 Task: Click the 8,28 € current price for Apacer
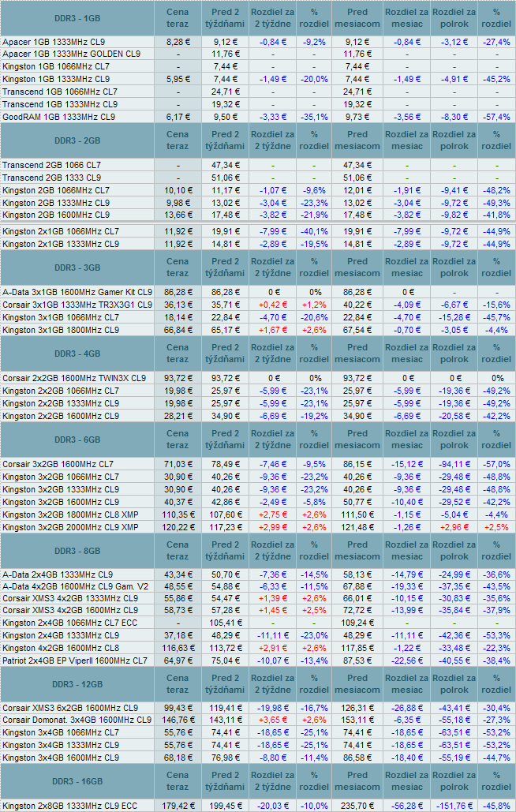[178, 42]
